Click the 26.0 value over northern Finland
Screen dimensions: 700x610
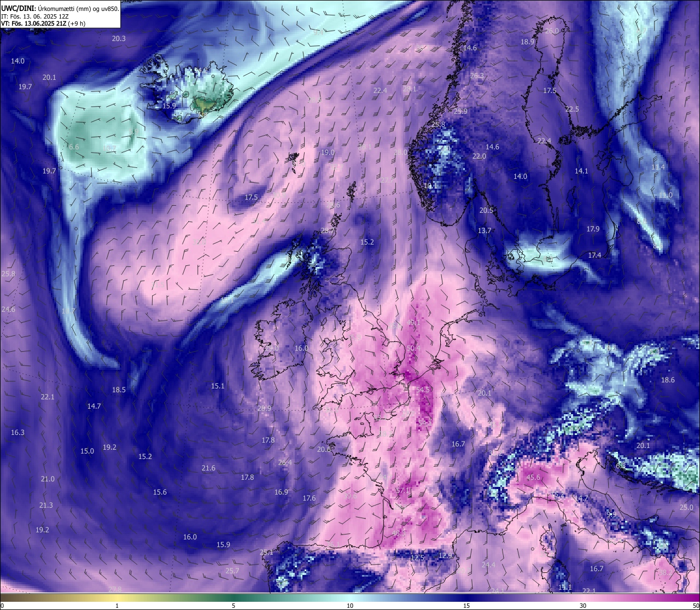(x=552, y=31)
